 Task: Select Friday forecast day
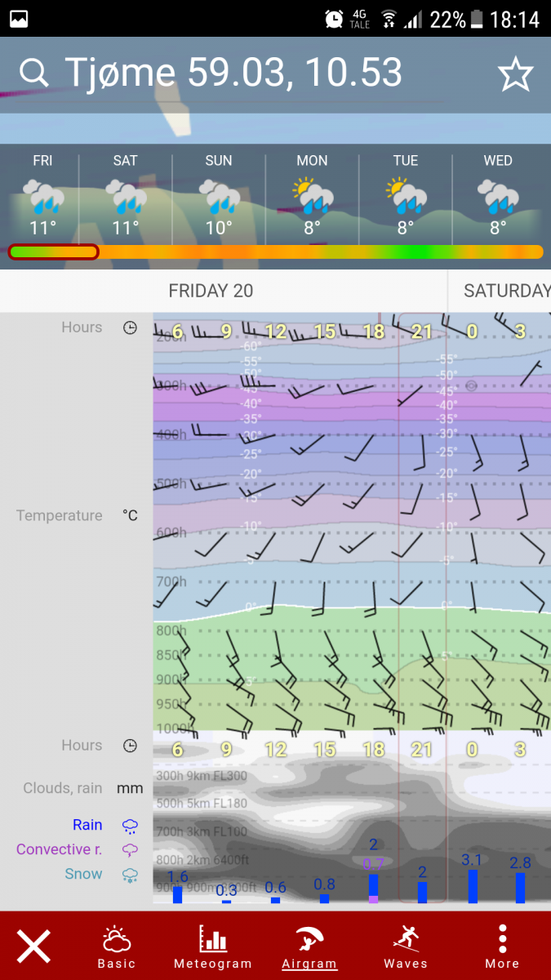click(42, 196)
